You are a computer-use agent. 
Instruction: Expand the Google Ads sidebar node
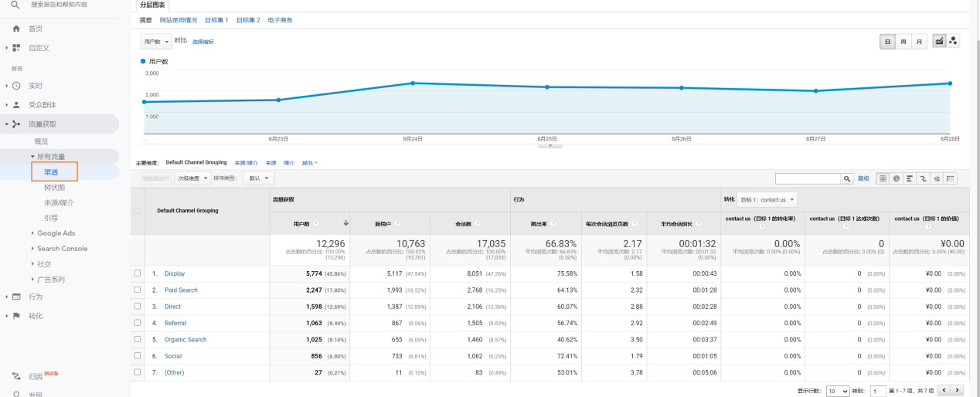point(32,233)
